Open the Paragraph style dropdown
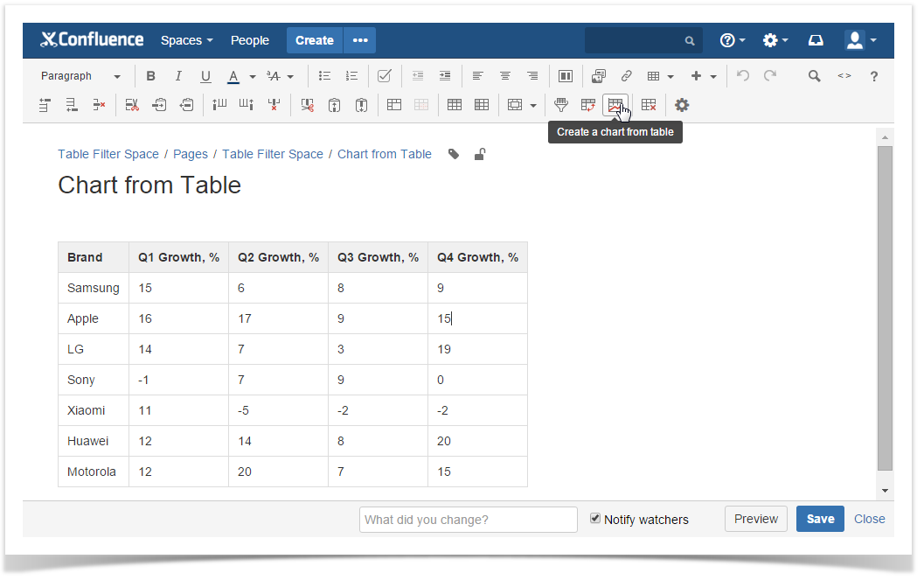 click(80, 76)
